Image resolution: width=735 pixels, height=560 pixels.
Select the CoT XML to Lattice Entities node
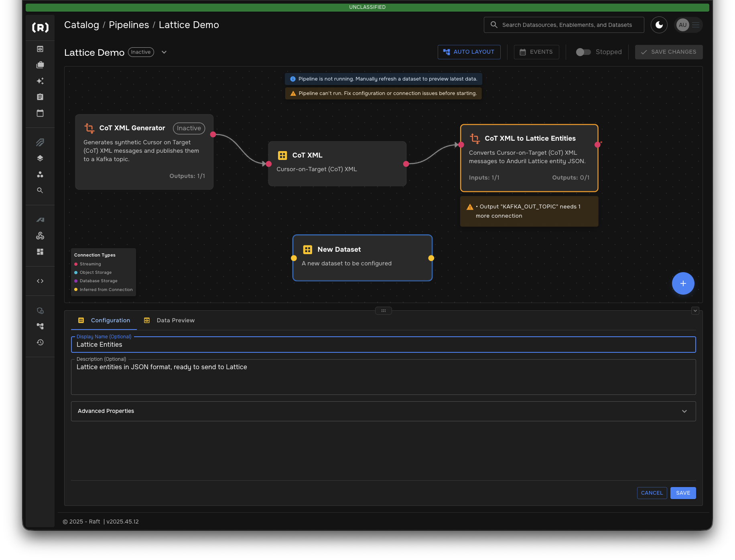529,158
